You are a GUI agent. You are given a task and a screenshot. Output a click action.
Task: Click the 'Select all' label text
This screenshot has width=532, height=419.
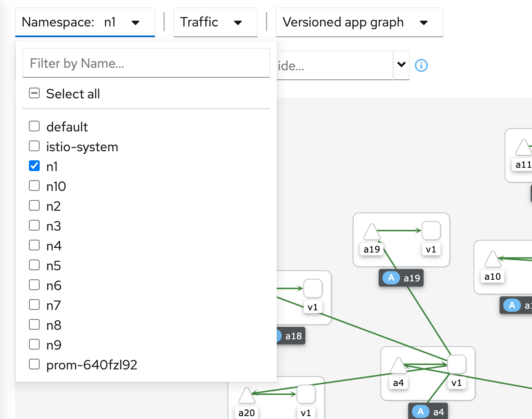coord(73,94)
